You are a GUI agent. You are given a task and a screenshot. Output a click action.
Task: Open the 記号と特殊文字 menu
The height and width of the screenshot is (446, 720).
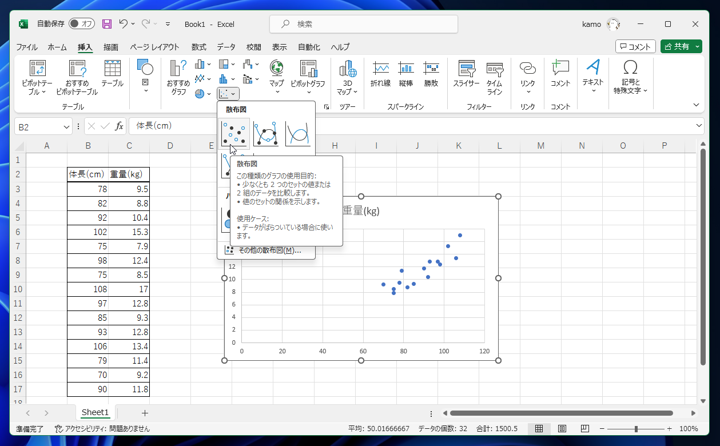pyautogui.click(x=630, y=77)
